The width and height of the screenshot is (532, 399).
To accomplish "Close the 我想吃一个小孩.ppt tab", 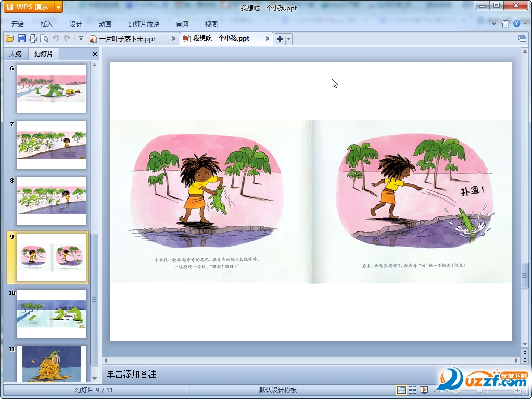I will pos(268,38).
